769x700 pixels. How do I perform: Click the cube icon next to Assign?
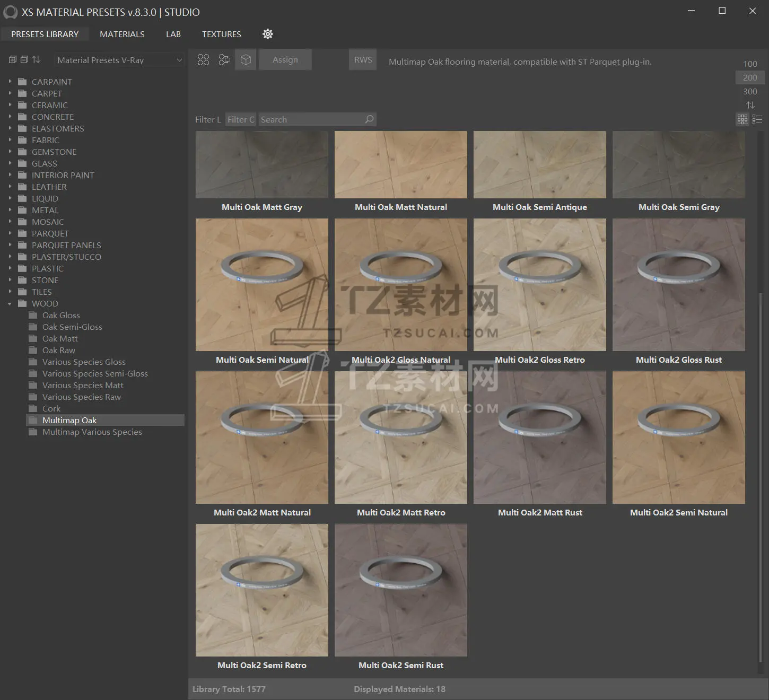[246, 60]
